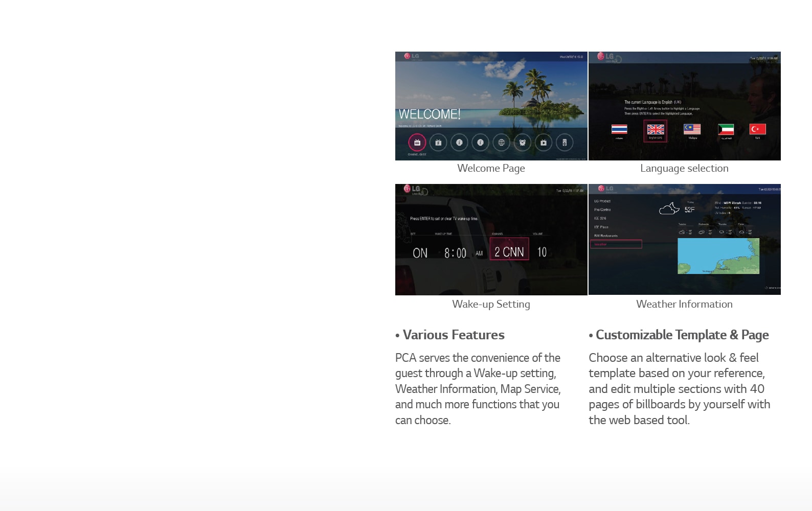
Task: Click Wednesday's forecast weather icon
Action: point(702,232)
